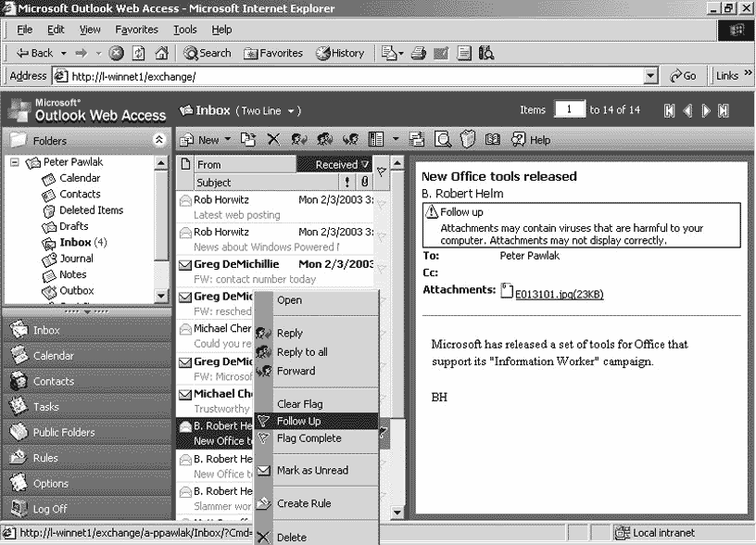Toggle sort on the Received column header
The height and width of the screenshot is (545, 756).
click(x=334, y=164)
